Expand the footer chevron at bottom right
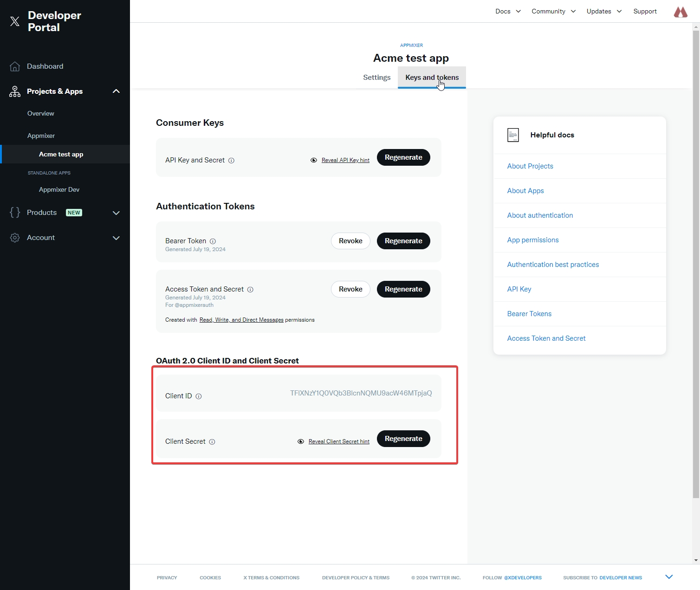Image resolution: width=700 pixels, height=590 pixels. click(669, 577)
